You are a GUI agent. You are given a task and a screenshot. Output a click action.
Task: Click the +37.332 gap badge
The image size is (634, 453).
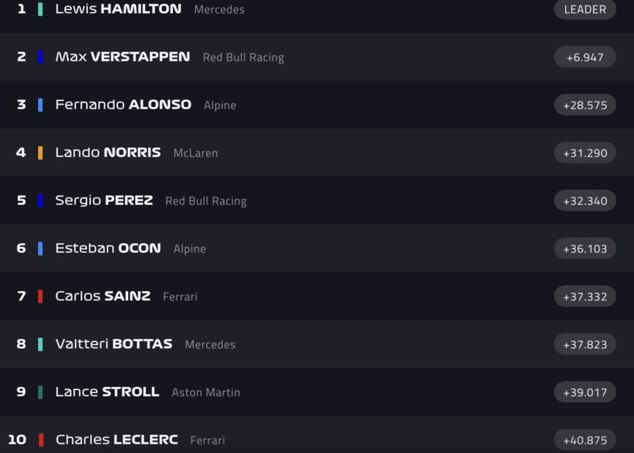(585, 296)
